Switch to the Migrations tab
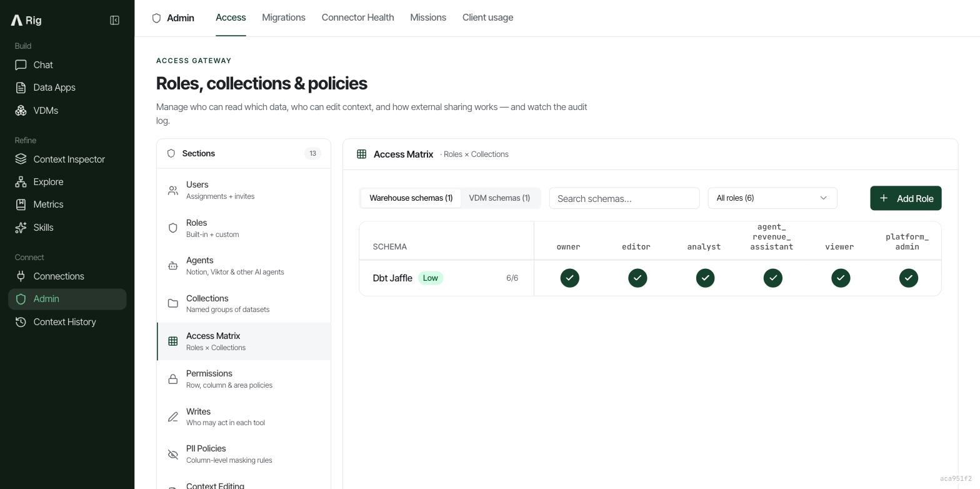Image resolution: width=980 pixels, height=489 pixels. point(284,18)
